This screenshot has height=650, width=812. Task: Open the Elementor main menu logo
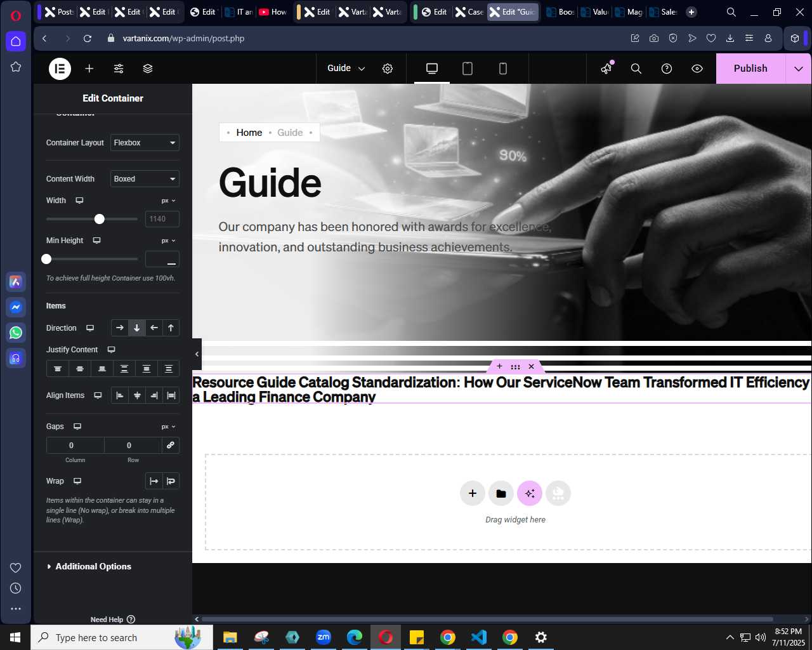pos(60,69)
